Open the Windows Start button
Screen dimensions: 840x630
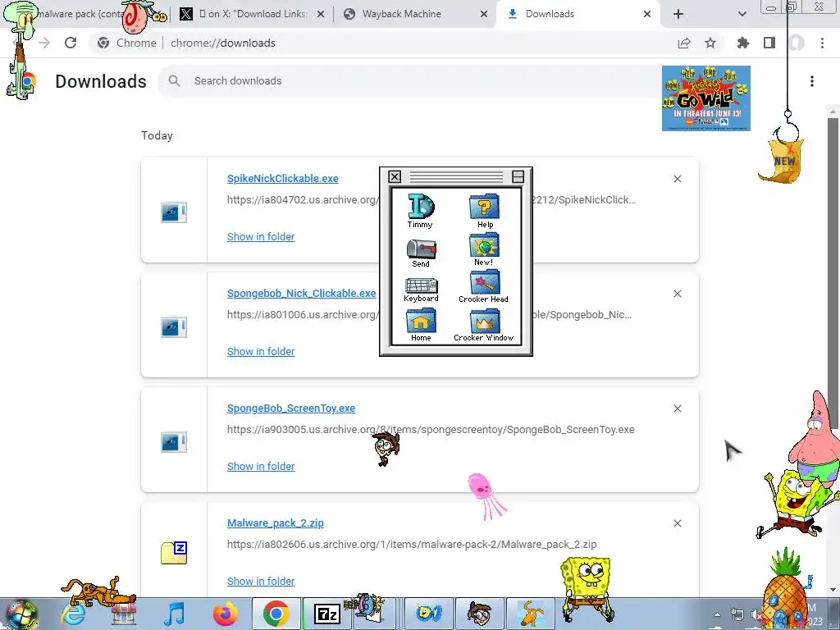21,614
